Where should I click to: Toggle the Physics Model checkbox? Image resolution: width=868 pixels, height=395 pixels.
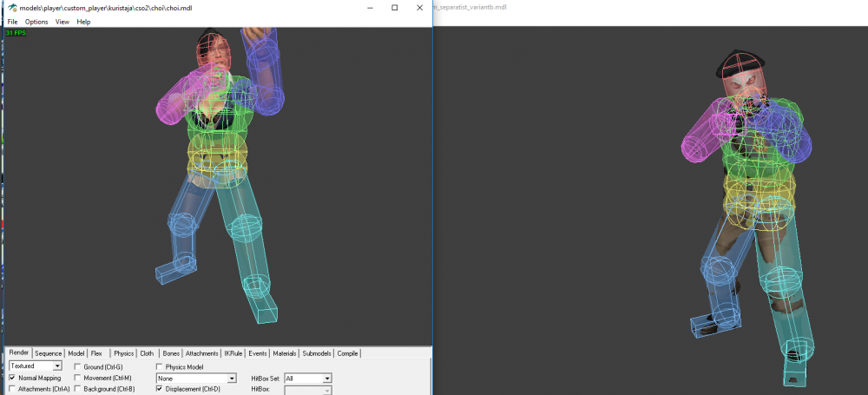click(159, 367)
